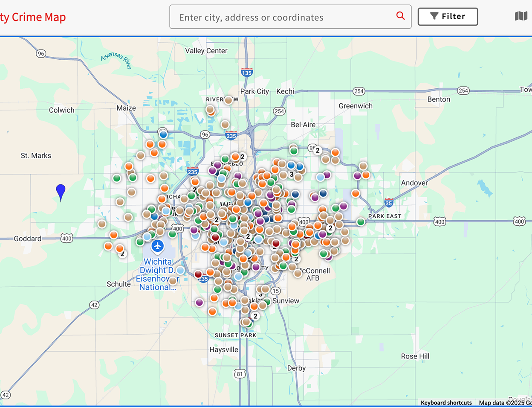The width and height of the screenshot is (532, 408).
Task: Click the Wichita airport icon
Action: (x=158, y=246)
